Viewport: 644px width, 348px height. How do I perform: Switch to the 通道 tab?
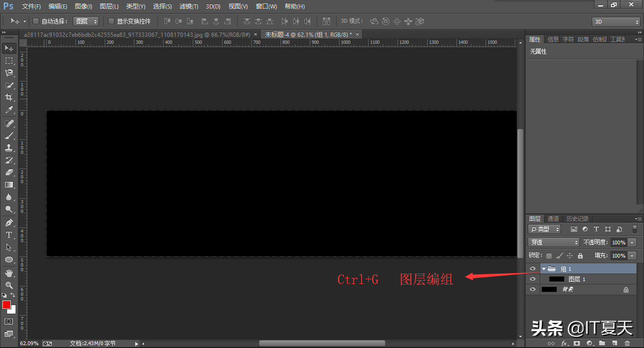pos(553,219)
